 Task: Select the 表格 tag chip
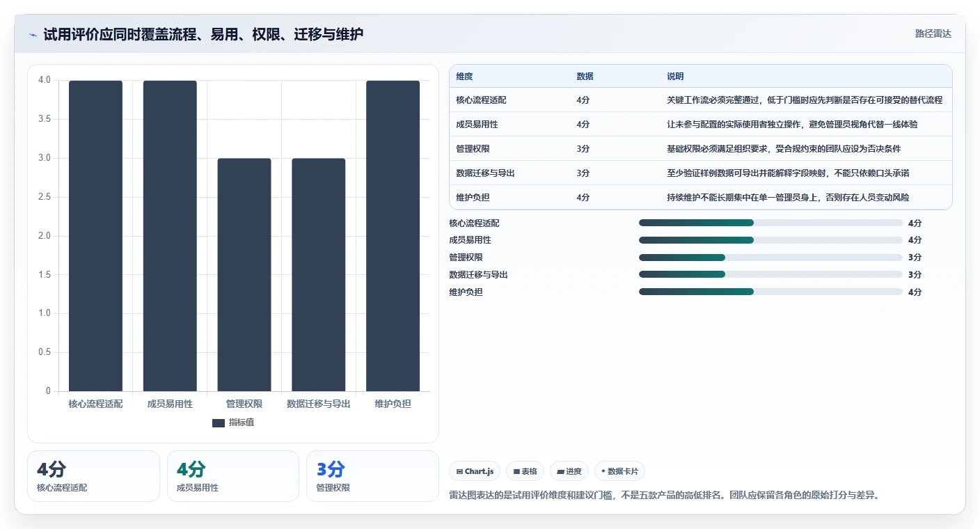point(525,471)
